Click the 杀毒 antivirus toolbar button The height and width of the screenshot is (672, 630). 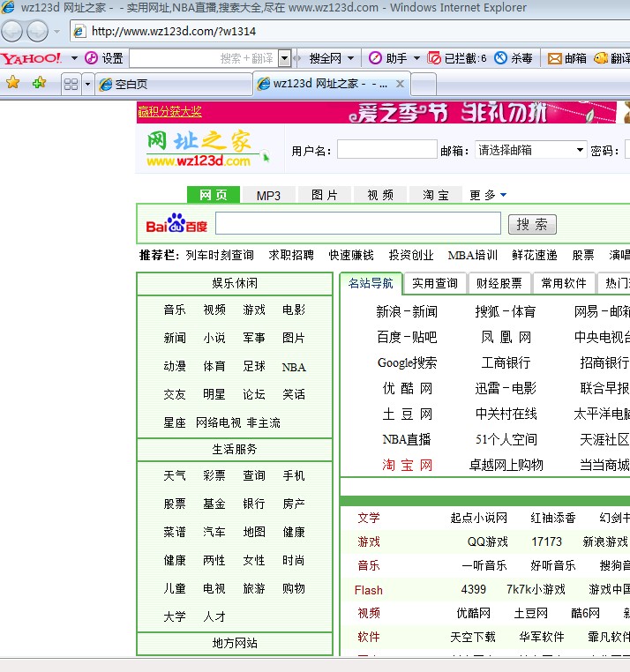[x=514, y=58]
